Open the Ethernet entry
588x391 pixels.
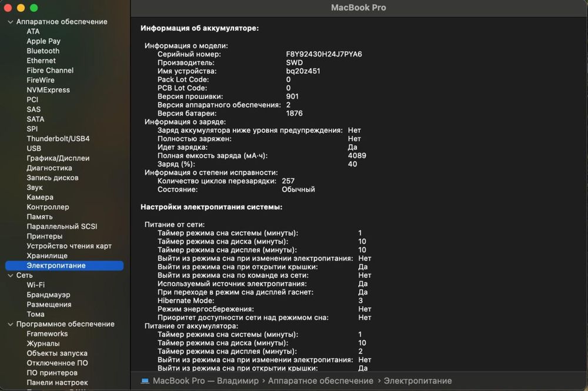point(41,61)
